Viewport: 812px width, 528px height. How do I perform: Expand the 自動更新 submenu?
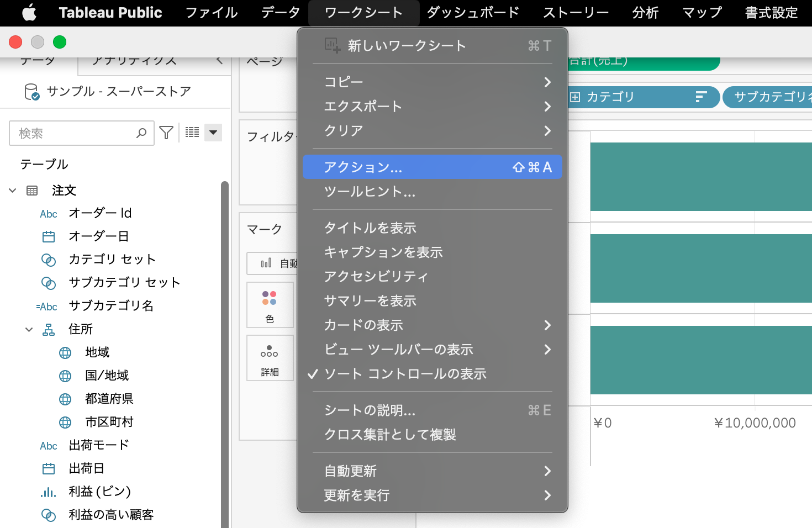tap(433, 471)
